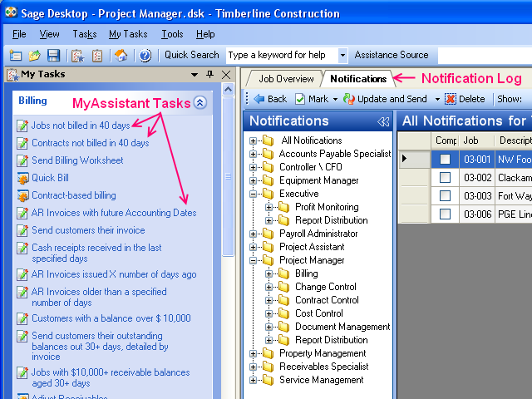Click the Billing folder icon under Project Manager

284,273
